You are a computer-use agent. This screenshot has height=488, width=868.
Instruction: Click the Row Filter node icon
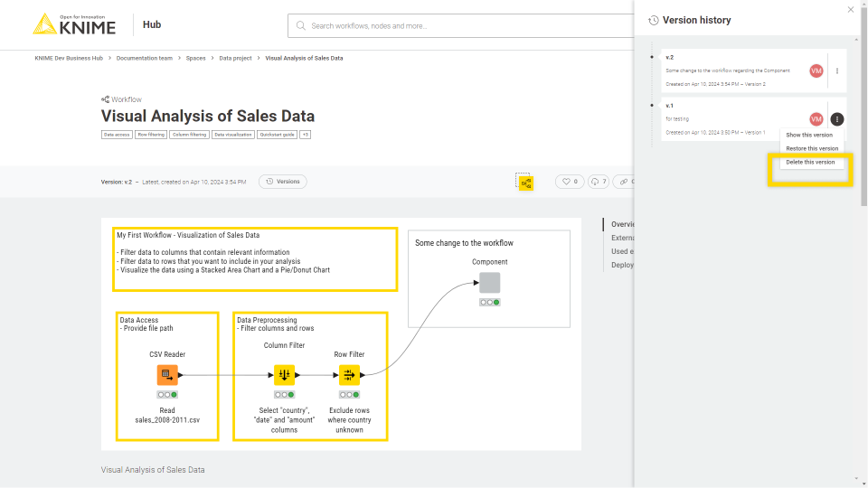pos(349,375)
